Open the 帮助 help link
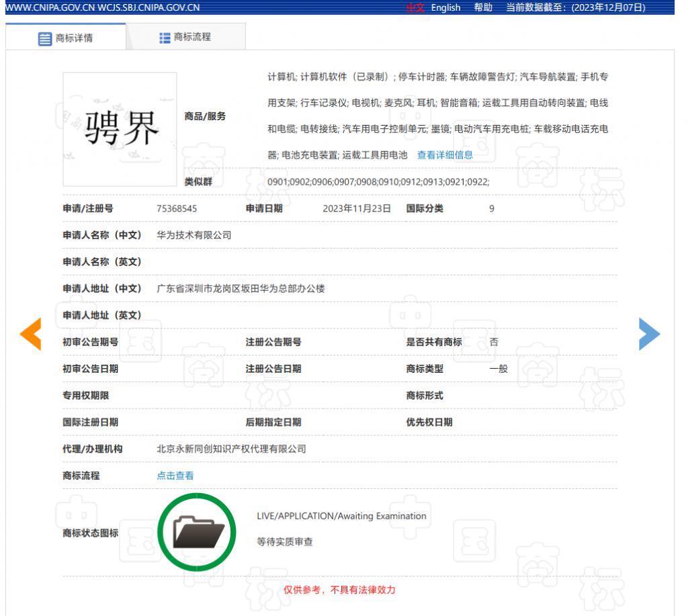The width and height of the screenshot is (688, 616). pos(483,8)
